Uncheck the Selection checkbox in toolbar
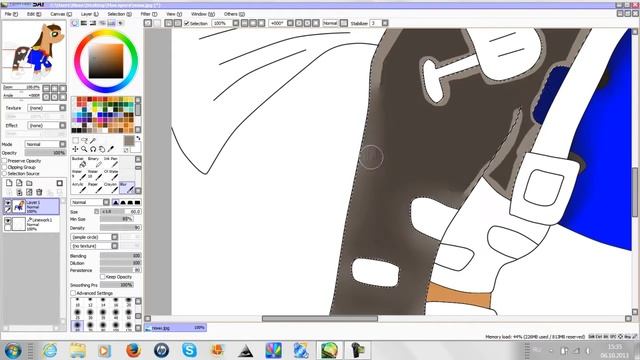640x360 pixels. click(187, 23)
